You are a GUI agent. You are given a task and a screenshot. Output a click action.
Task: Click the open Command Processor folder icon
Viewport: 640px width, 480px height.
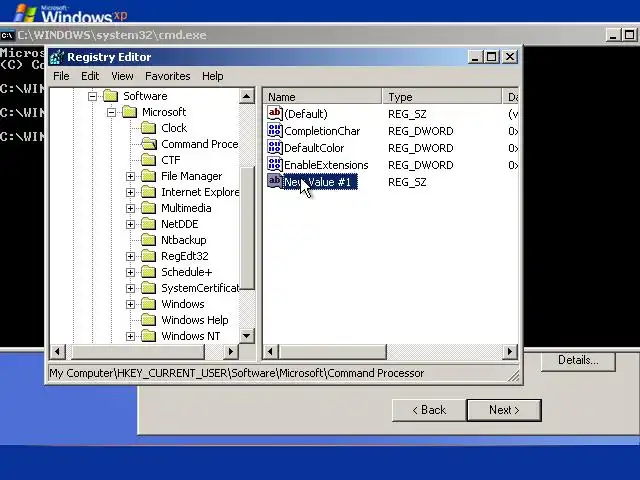(149, 144)
